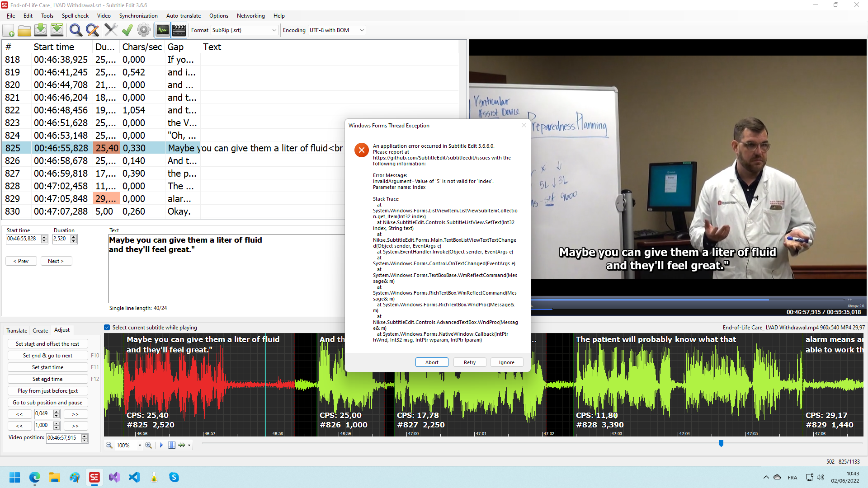Open the waveform zoom percentage dropdown
The width and height of the screenshot is (868, 488).
tap(140, 445)
